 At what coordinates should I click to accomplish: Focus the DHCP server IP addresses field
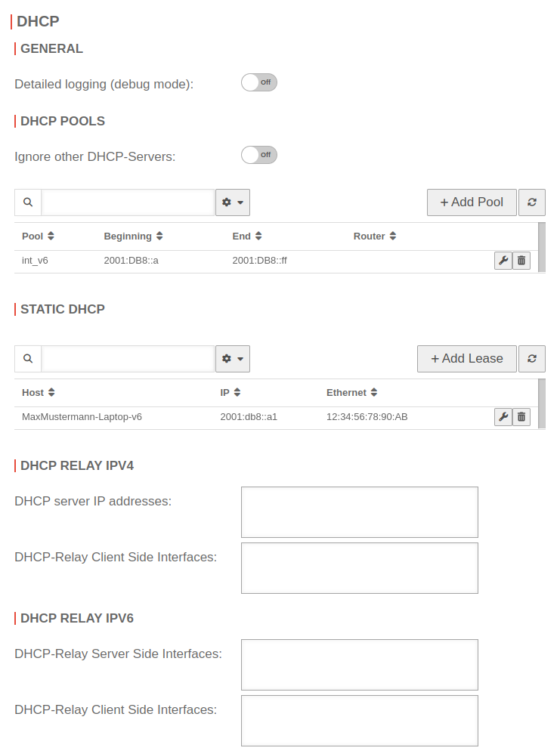tap(359, 512)
